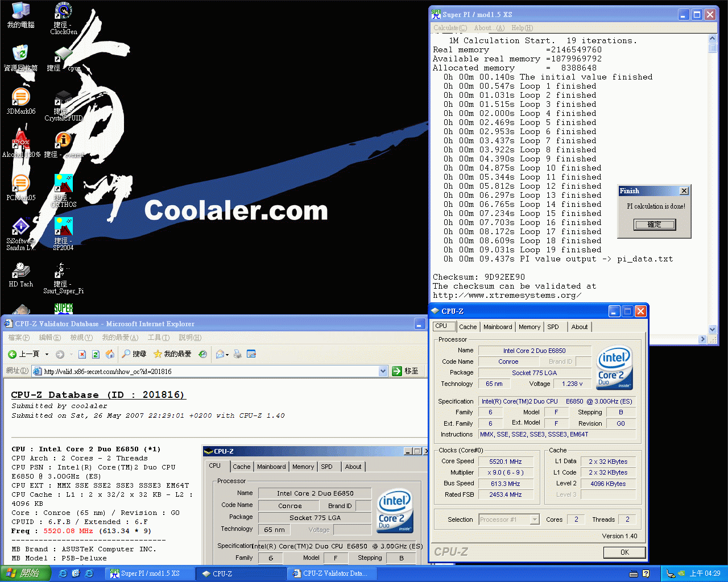Click the taskbar clock showing 上午 04:29

pos(705,573)
